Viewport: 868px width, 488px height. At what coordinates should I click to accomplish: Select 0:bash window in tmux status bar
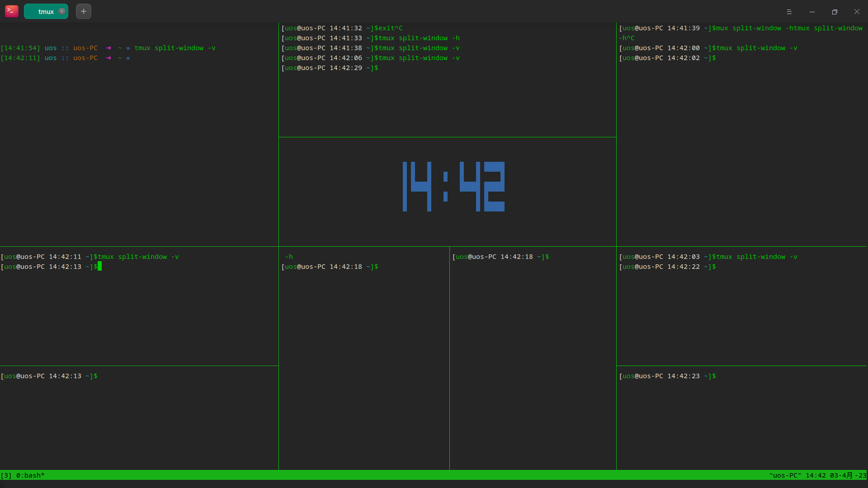coord(30,475)
